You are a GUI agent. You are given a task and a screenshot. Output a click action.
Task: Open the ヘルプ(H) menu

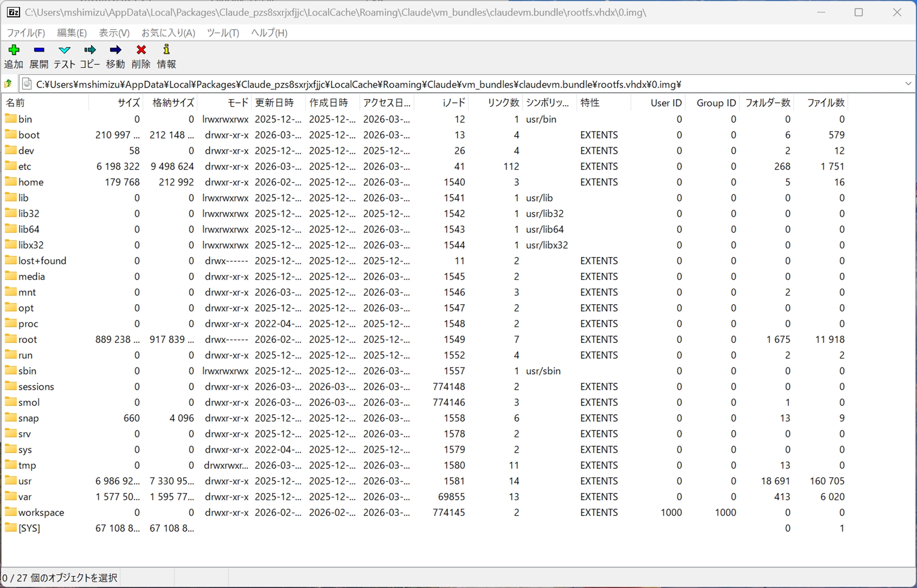click(268, 32)
